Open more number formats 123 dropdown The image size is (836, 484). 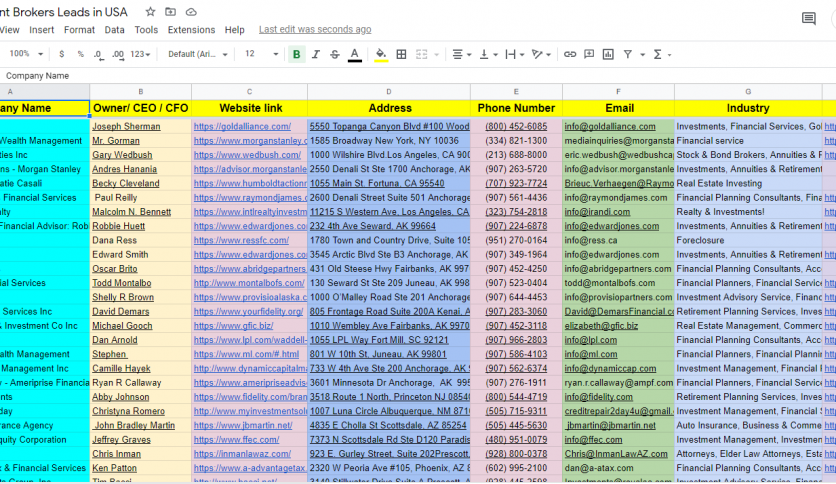coord(140,54)
